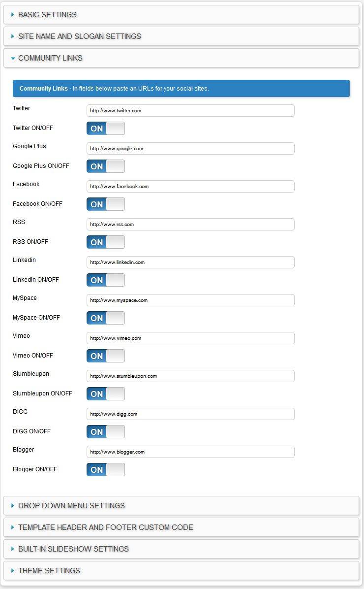Expand Template Header and Footer Custom Code
The height and width of the screenshot is (589, 364).
(181, 527)
